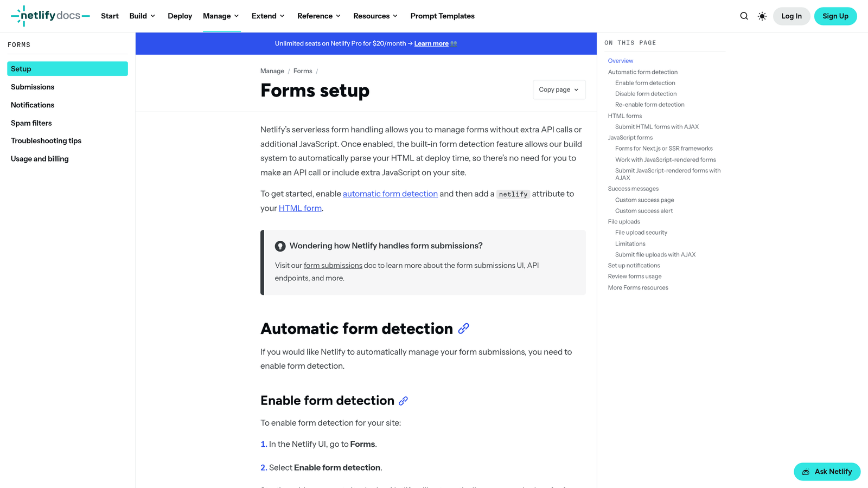Image resolution: width=868 pixels, height=488 pixels.
Task: Expand the Manage menu dropdown
Action: tap(221, 16)
